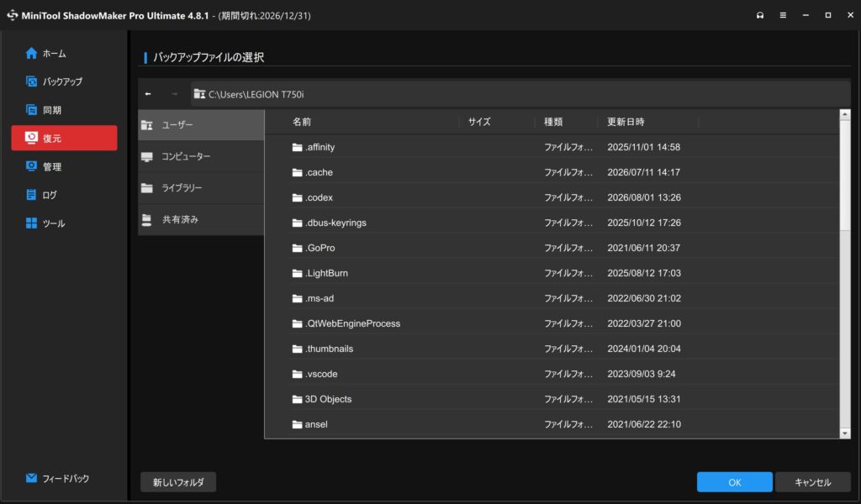The image size is (861, 504).
Task: Click the folder icon of .vscode
Action: click(297, 374)
